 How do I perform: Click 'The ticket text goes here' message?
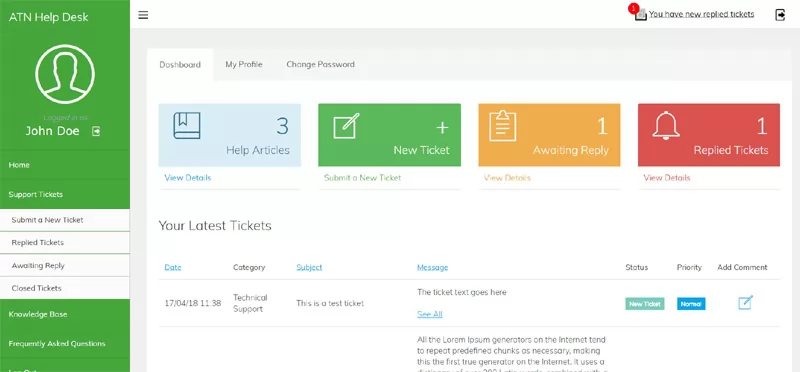(x=462, y=292)
